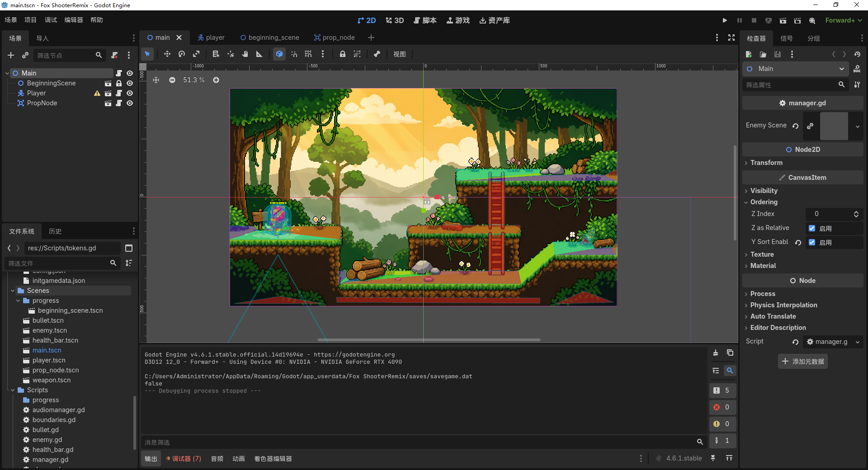This screenshot has width=868, height=470.
Task: Toggle visibility of the Player node
Action: pyautogui.click(x=130, y=93)
